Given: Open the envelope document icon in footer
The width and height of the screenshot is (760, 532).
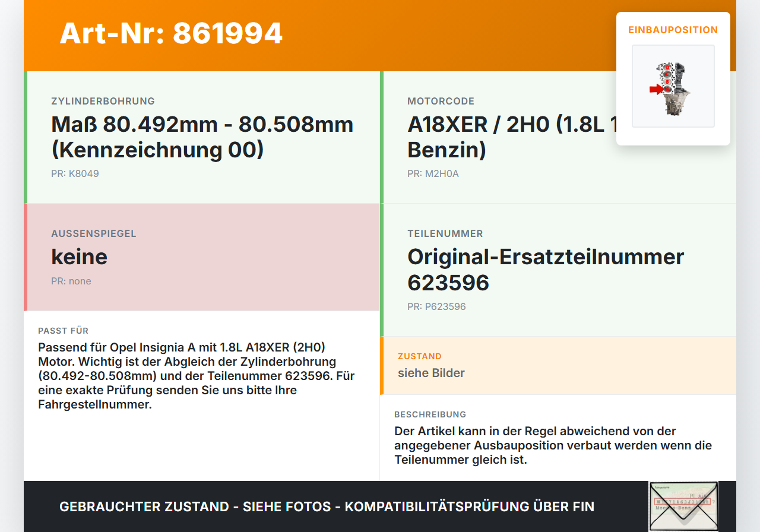Looking at the screenshot, I should coord(683,506).
